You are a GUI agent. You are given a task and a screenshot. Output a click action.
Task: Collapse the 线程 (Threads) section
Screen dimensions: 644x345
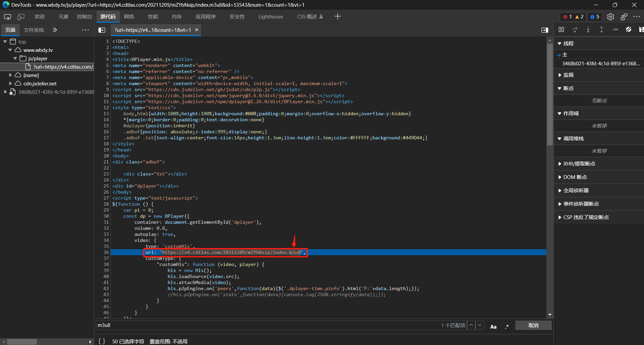pyautogui.click(x=599, y=43)
